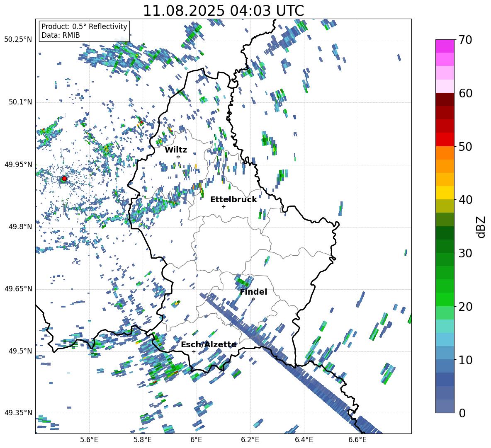Click the Esch/Alzette cross marker
Viewport: 491px width, 448px height.
click(x=194, y=351)
